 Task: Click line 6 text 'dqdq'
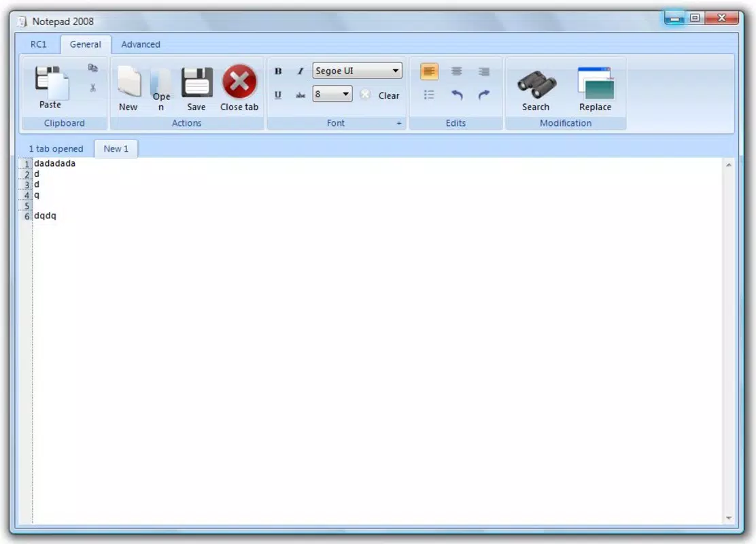coord(45,216)
